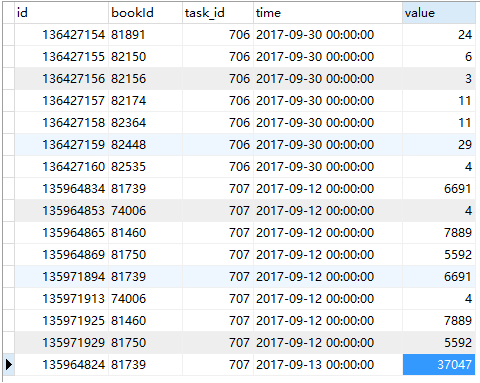The height and width of the screenshot is (383, 480).
Task: Select id cell 135964869
Action: [x=61, y=255]
